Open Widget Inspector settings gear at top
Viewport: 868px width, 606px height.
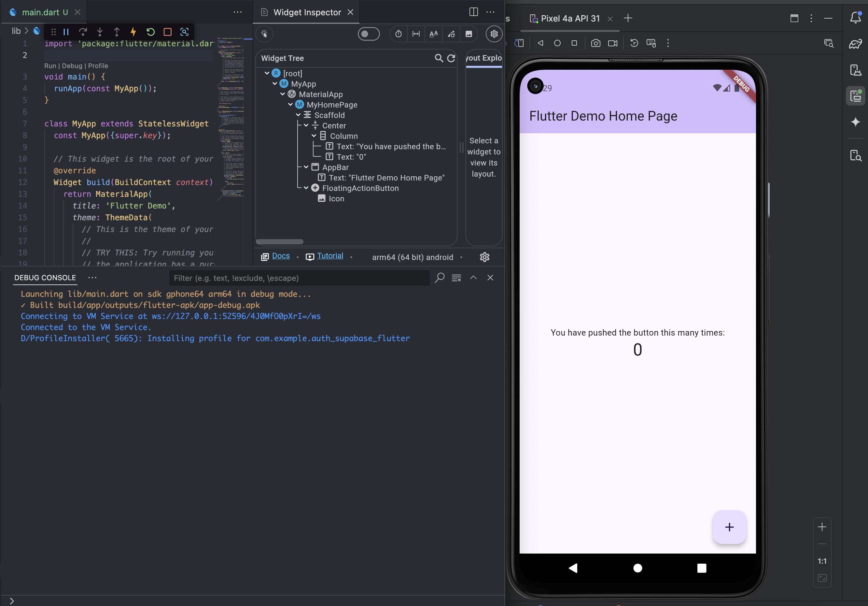point(494,34)
